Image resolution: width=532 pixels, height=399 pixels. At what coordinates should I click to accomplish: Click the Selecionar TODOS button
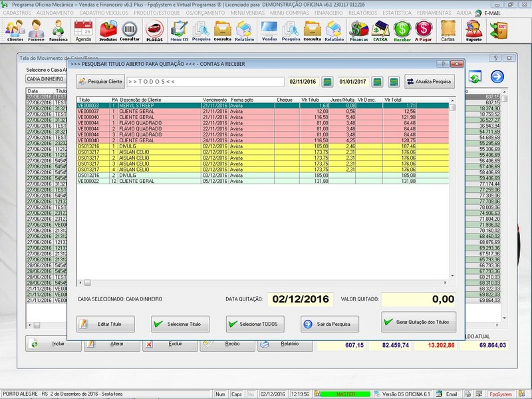[x=255, y=324]
